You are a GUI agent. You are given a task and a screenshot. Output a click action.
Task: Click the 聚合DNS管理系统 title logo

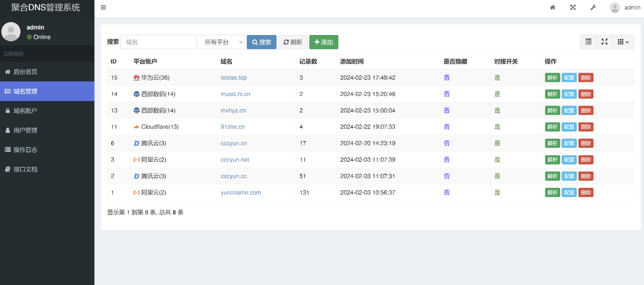point(46,7)
